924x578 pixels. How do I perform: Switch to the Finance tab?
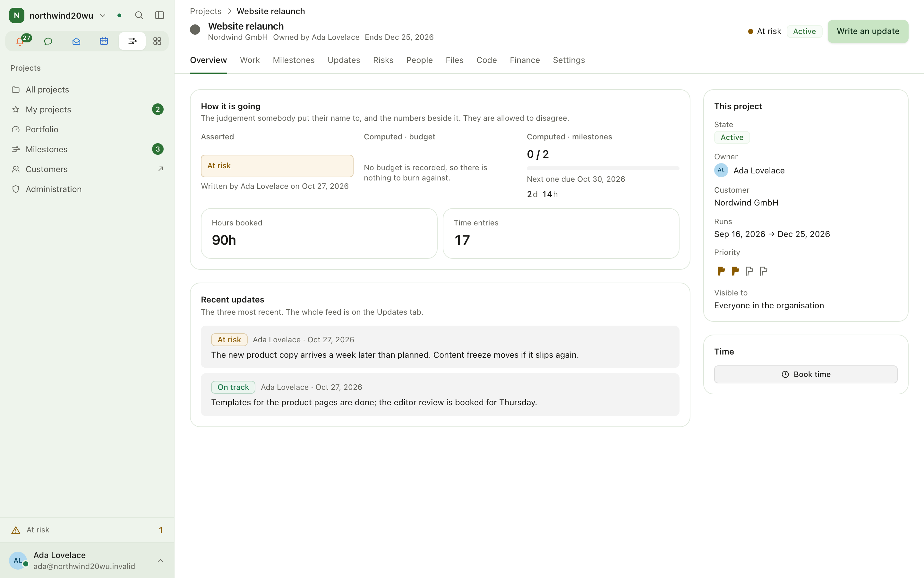click(525, 60)
